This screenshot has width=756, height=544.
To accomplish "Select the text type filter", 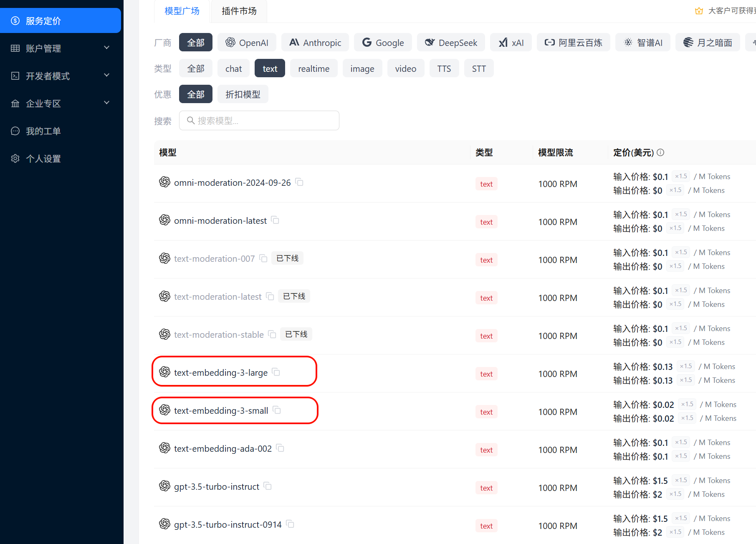I will tap(270, 68).
